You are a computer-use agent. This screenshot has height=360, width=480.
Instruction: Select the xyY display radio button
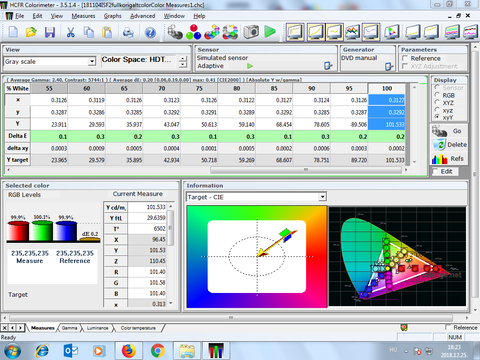click(437, 117)
